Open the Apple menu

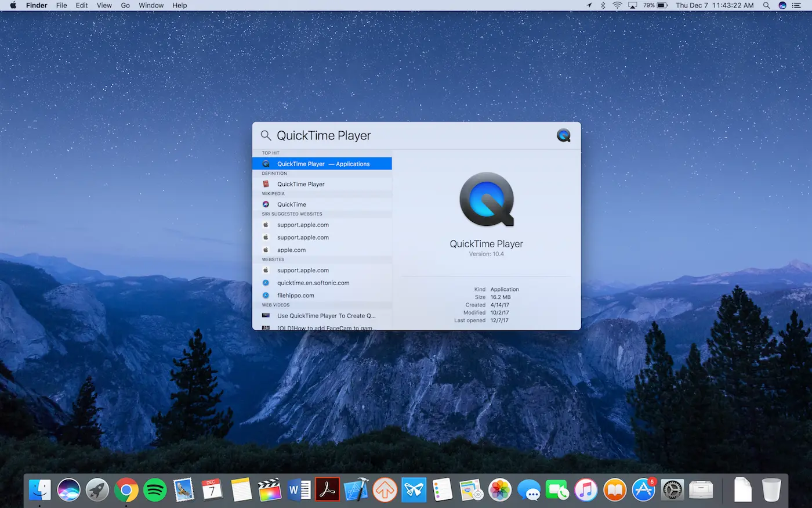[x=13, y=5]
